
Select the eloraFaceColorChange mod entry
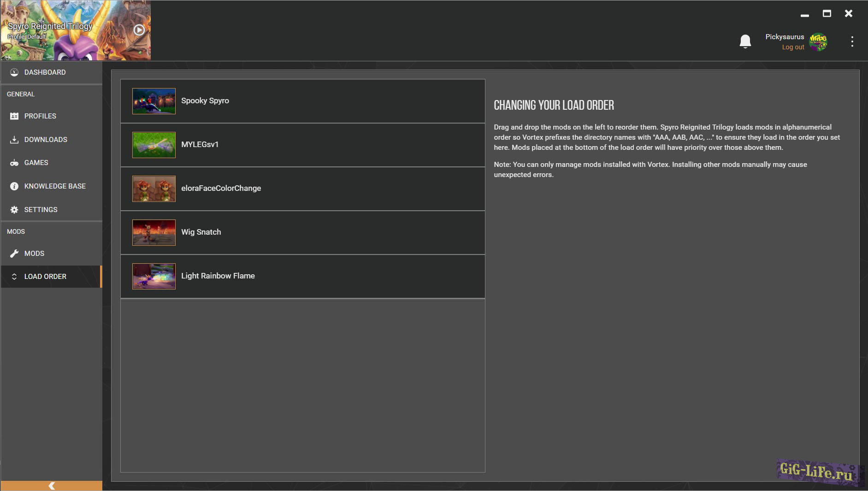302,189
